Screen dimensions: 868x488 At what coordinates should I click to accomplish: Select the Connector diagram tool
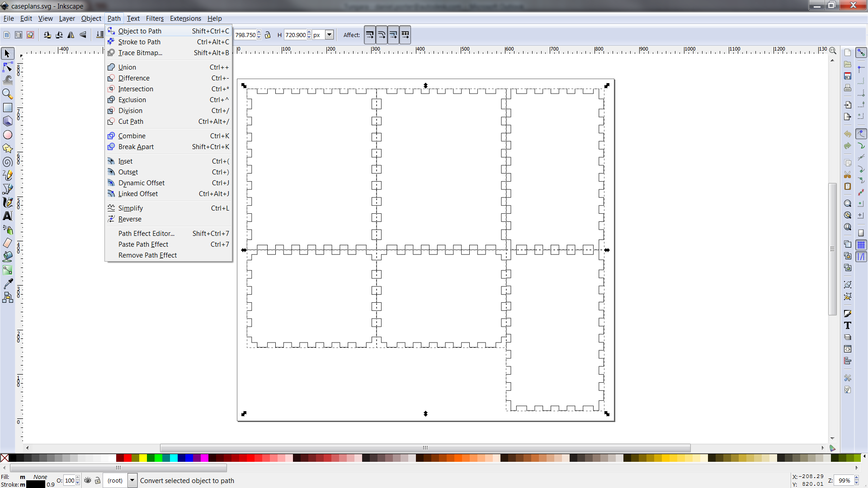pyautogui.click(x=7, y=297)
